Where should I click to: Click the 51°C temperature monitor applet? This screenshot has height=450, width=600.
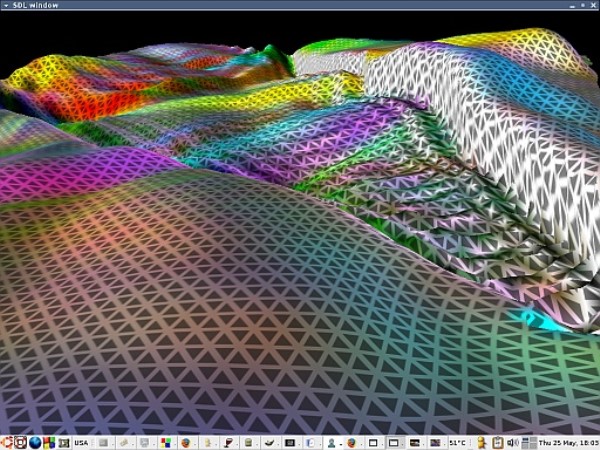pyautogui.click(x=457, y=442)
